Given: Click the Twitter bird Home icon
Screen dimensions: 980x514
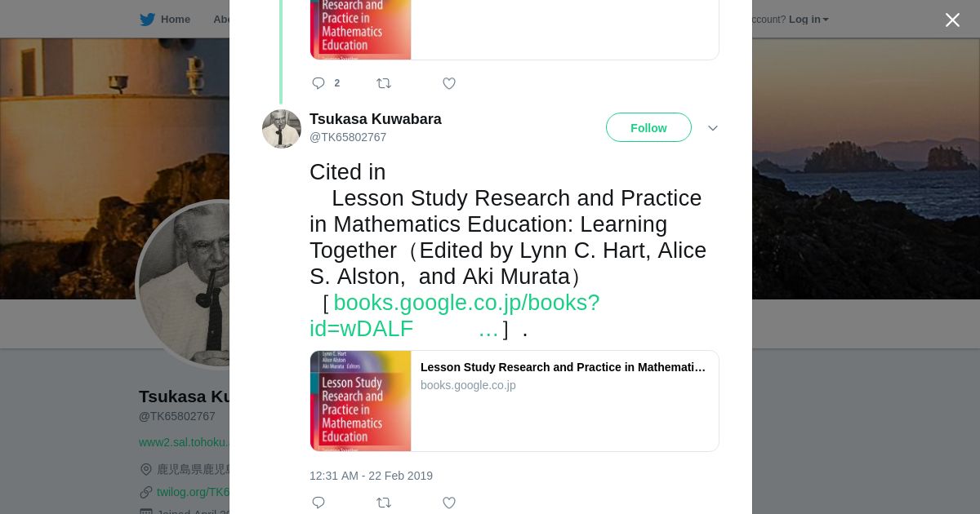Looking at the screenshot, I should [148, 20].
